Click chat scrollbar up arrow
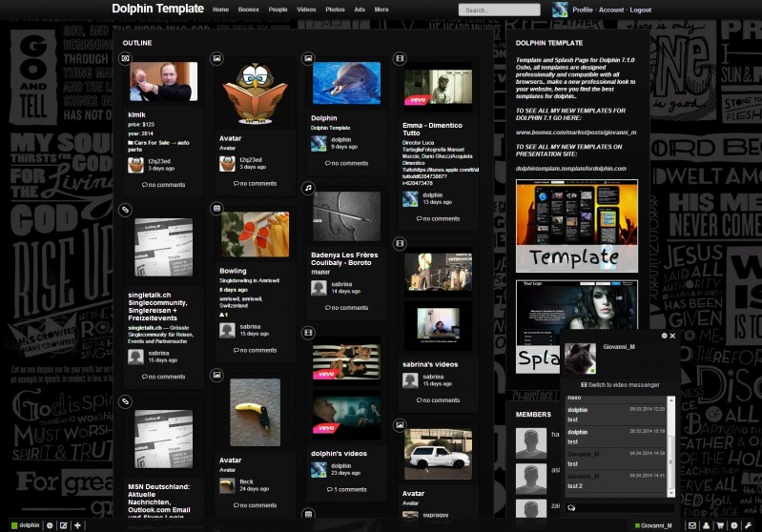The height and width of the screenshot is (532, 762). (x=671, y=399)
